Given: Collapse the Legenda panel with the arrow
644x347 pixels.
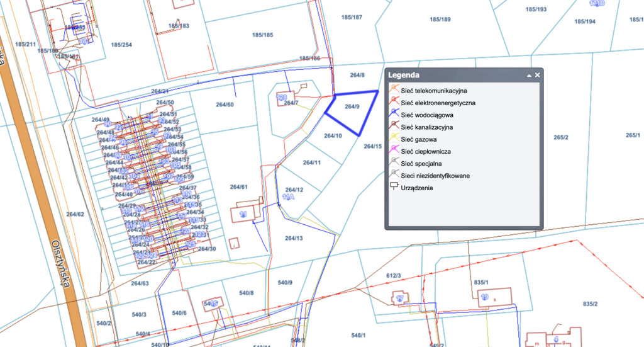Looking at the screenshot, I should pos(529,75).
